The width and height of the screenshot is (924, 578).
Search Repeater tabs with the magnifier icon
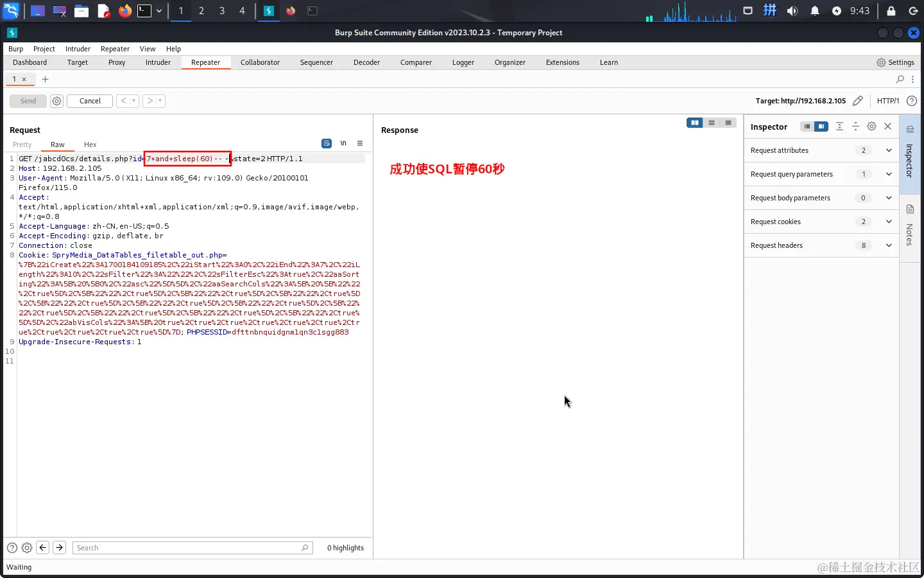click(900, 79)
